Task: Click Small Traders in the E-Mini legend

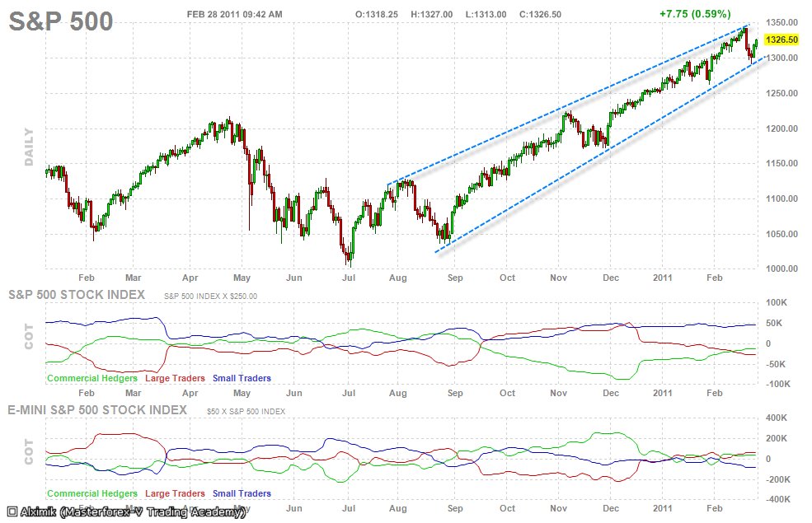Action: pyautogui.click(x=242, y=493)
